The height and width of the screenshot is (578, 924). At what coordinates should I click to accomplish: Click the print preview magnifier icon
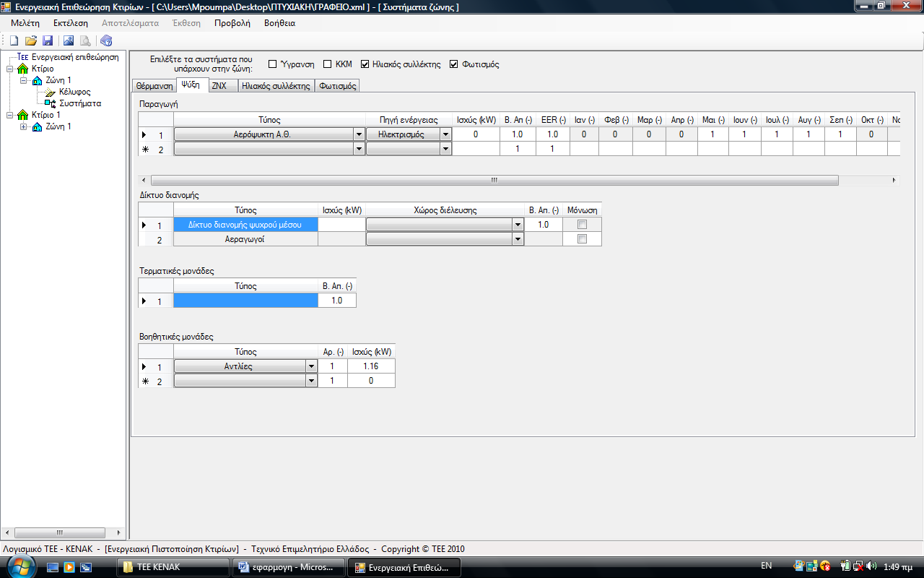click(85, 40)
